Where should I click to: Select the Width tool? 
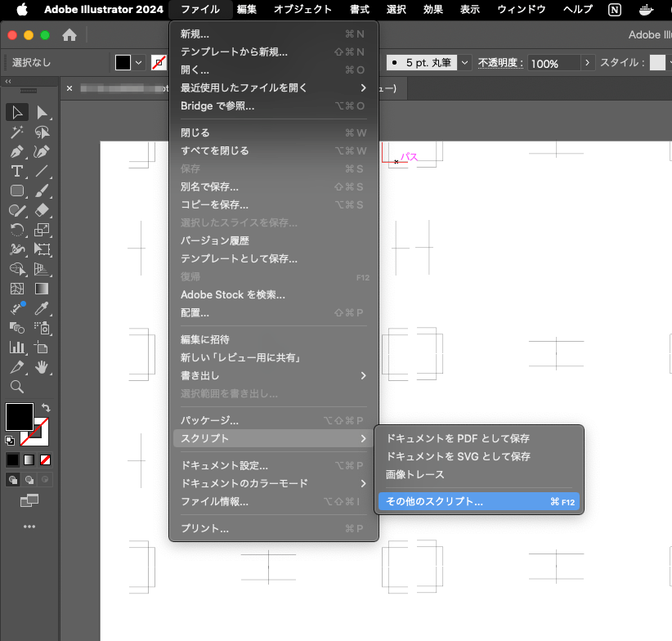tap(17, 249)
